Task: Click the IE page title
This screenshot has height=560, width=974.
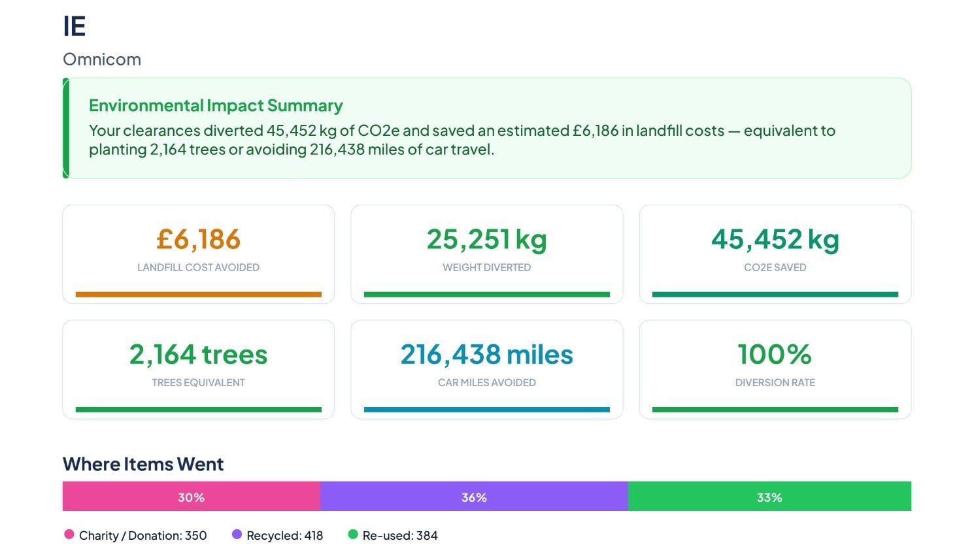Action: point(75,26)
